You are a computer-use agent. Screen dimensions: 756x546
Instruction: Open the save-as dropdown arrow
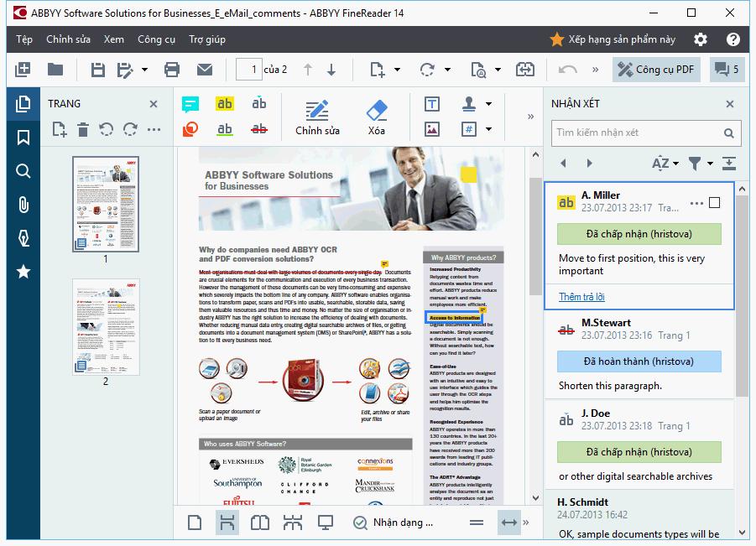tap(144, 70)
